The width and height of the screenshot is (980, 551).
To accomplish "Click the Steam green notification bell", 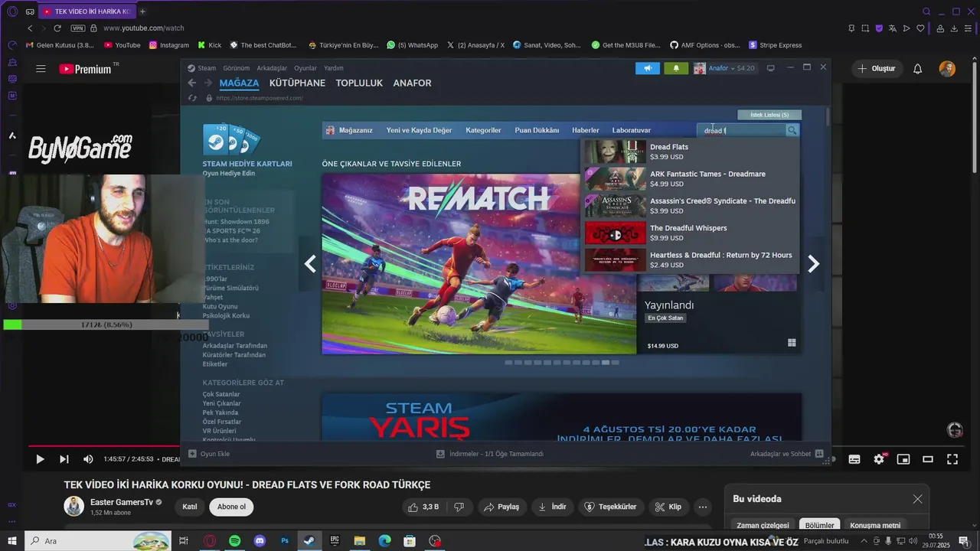I will [676, 68].
